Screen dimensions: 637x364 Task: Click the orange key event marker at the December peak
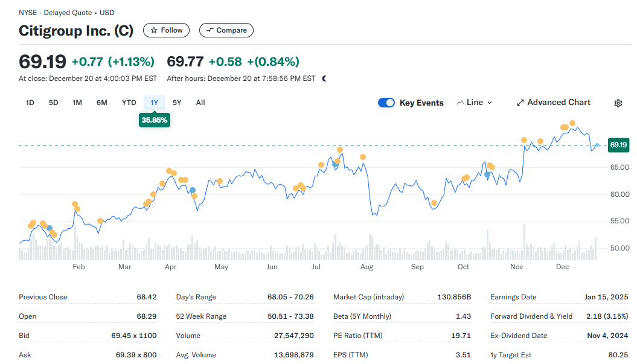tap(572, 123)
